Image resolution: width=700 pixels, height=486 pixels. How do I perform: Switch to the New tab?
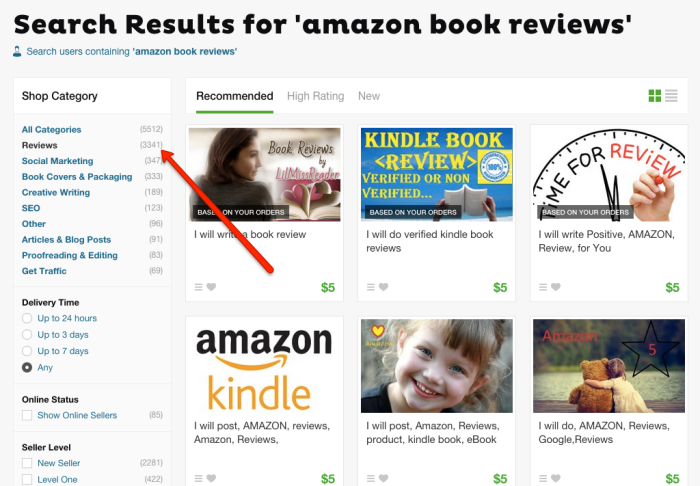(369, 96)
